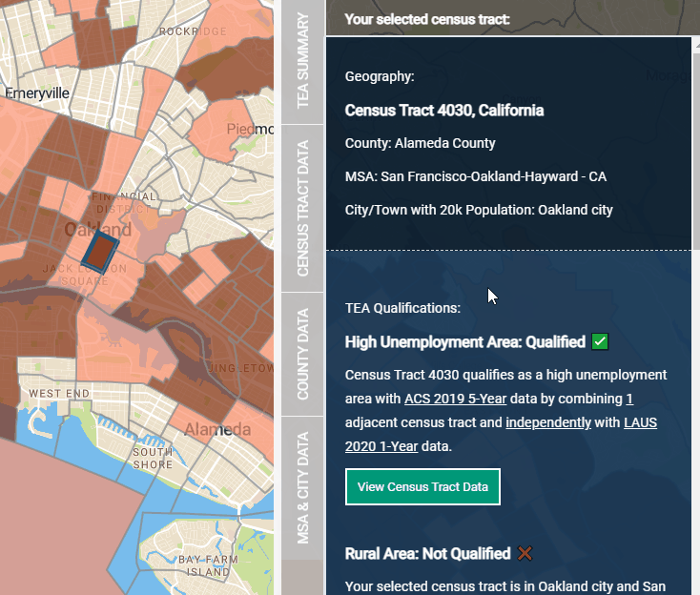Click the Not Qualified X icon
700x595 pixels.
tap(525, 553)
